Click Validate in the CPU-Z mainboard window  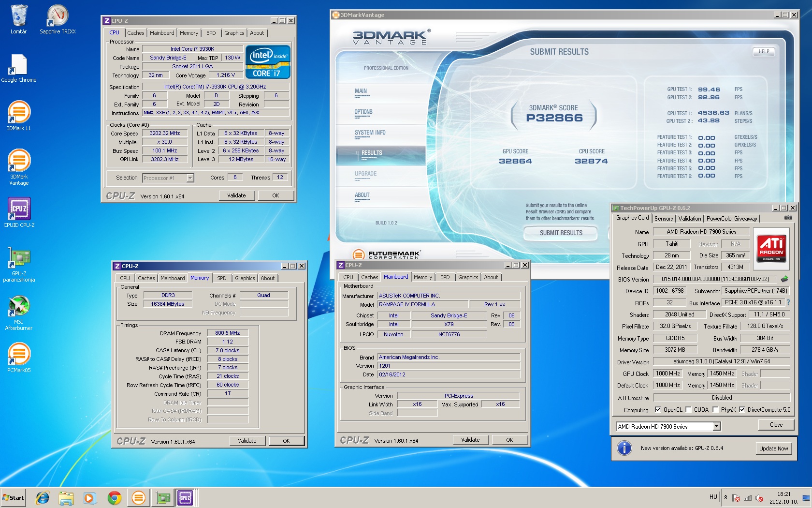tap(470, 440)
